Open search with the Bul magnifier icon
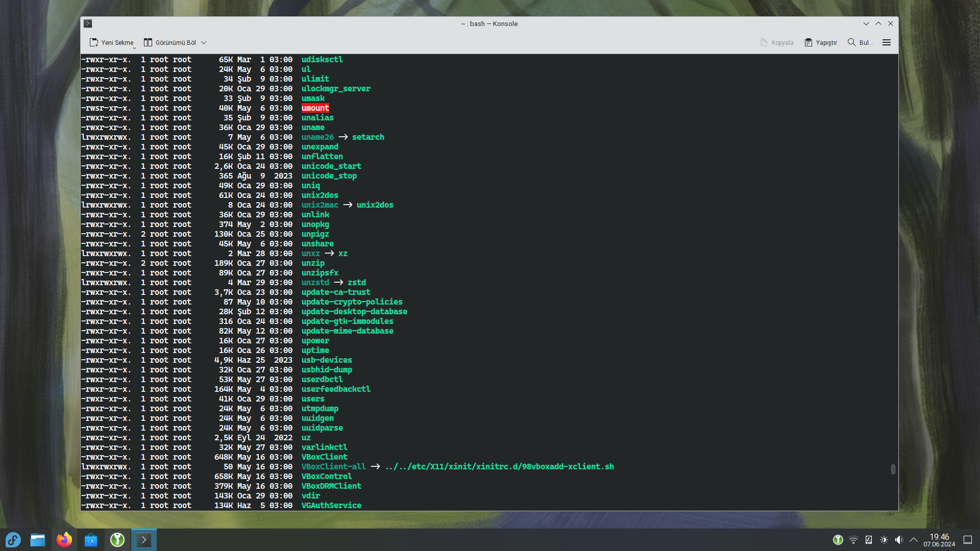Screen dimensions: 980x551 pyautogui.click(x=851, y=42)
